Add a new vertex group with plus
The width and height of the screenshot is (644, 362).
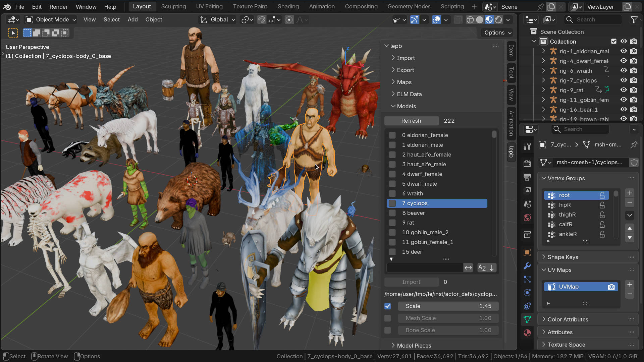630,193
